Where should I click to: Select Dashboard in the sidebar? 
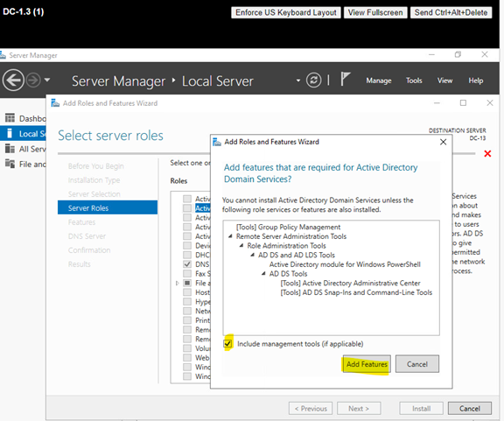tap(23, 118)
